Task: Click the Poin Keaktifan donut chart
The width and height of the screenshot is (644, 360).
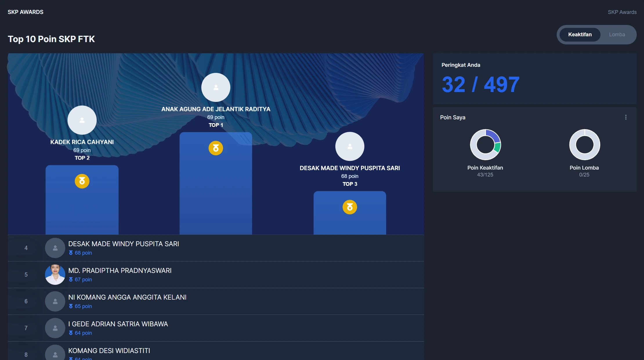Action: 485,144
